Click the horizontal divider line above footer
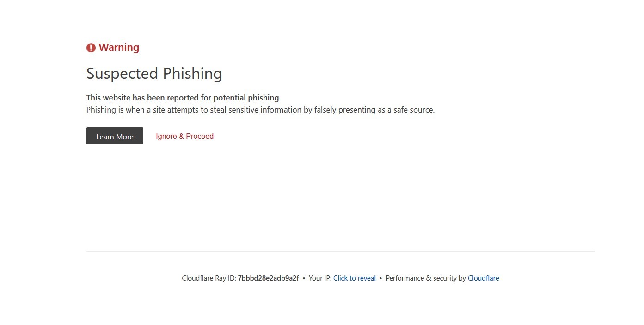The height and width of the screenshot is (325, 644). tap(340, 252)
